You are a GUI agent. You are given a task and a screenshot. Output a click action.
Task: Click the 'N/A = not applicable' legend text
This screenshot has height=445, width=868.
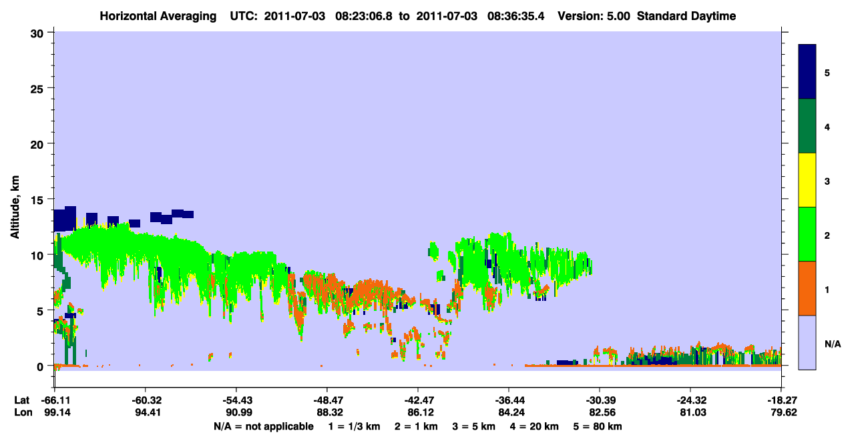(x=263, y=426)
